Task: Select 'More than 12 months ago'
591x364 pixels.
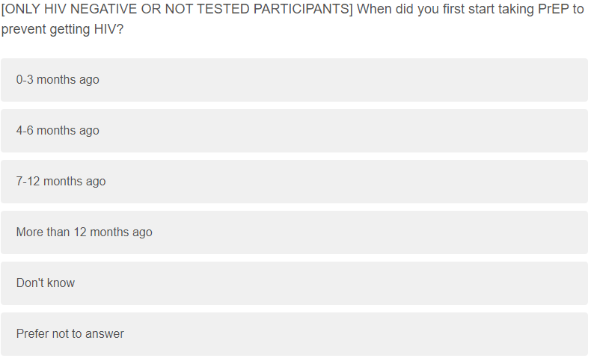Action: click(x=294, y=232)
